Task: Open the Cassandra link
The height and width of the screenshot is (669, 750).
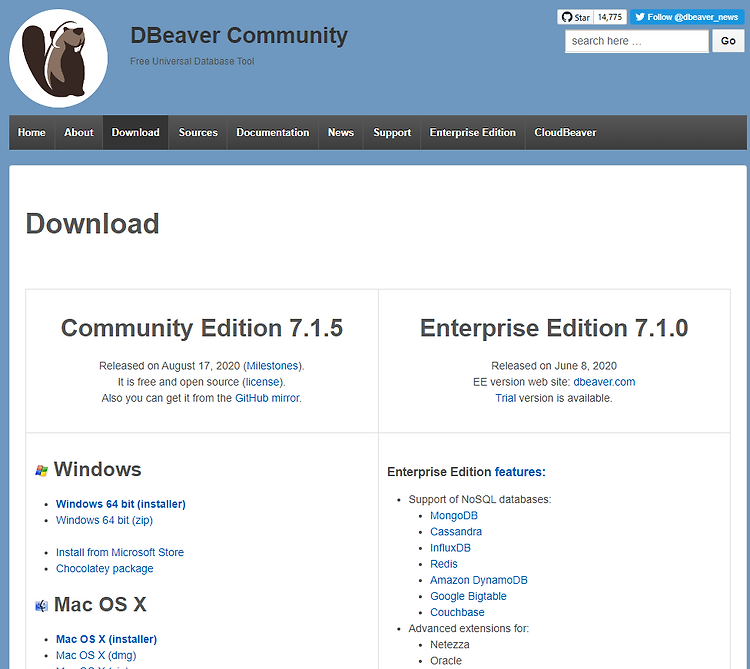Action: [x=456, y=532]
